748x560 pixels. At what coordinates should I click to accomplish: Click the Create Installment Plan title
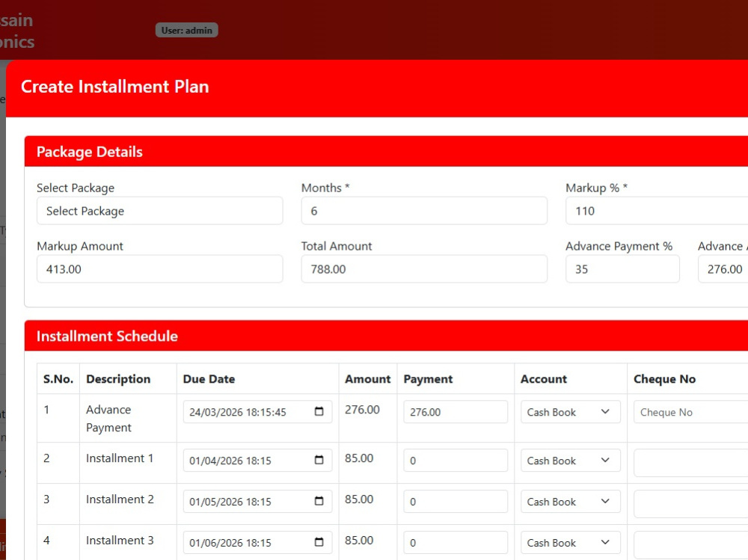(115, 86)
